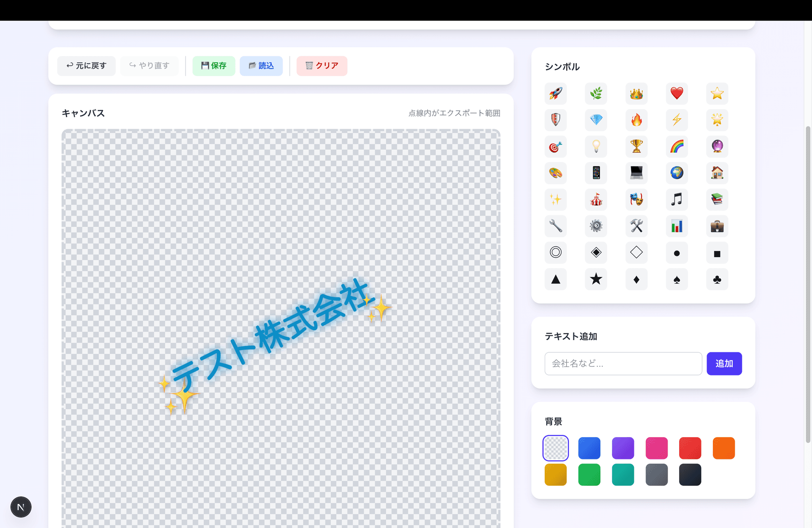The width and height of the screenshot is (812, 528).
Task: Pick the blue diamond gem symbol
Action: [596, 120]
